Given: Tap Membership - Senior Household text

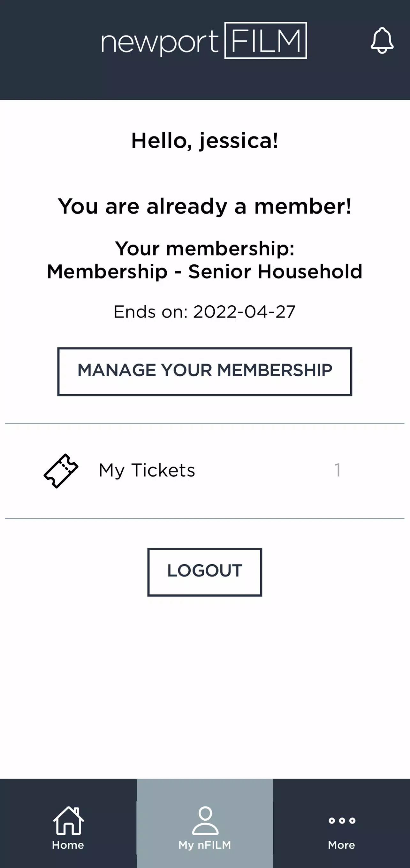Looking at the screenshot, I should pos(205,271).
